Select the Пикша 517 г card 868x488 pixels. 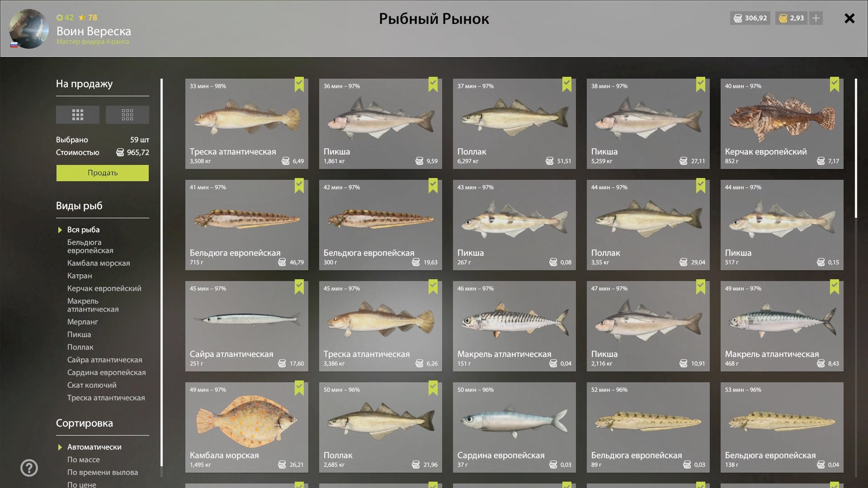click(782, 225)
